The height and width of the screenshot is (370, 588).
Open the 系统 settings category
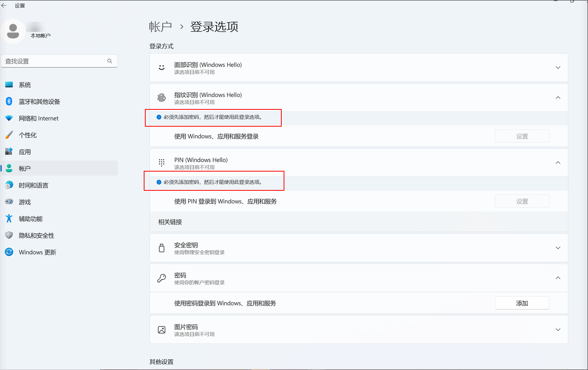click(x=25, y=85)
